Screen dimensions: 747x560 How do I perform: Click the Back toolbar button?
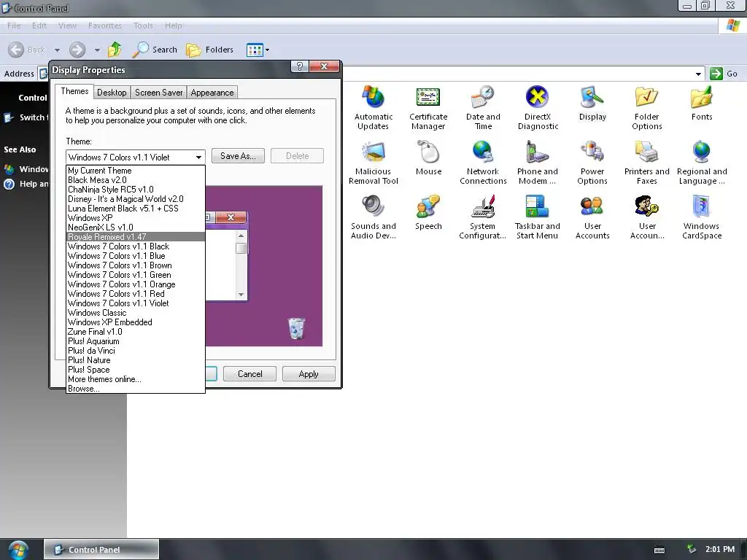[27, 50]
